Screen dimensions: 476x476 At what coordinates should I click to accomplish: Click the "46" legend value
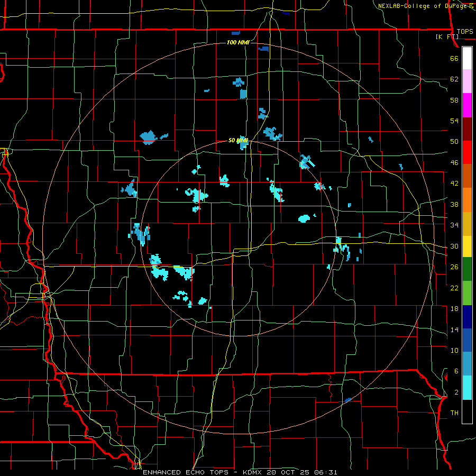click(x=454, y=163)
